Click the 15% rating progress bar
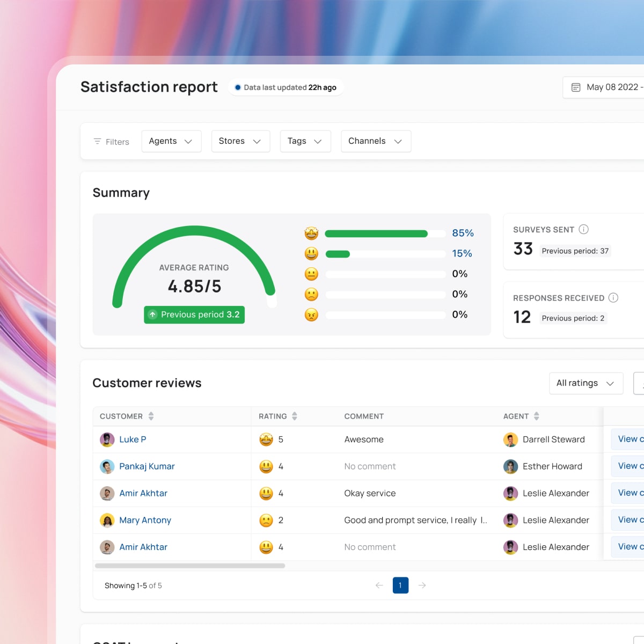Screen dimensions: 644x644 385,254
